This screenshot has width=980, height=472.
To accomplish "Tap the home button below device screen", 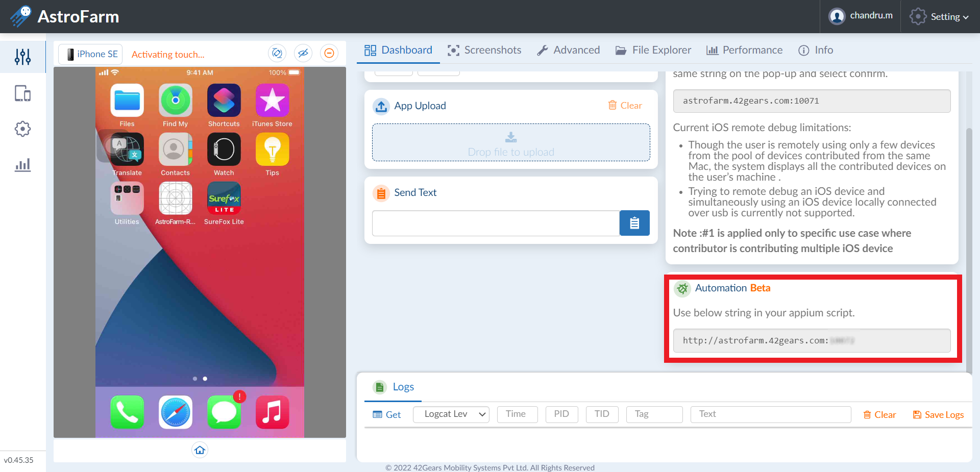I will [200, 450].
